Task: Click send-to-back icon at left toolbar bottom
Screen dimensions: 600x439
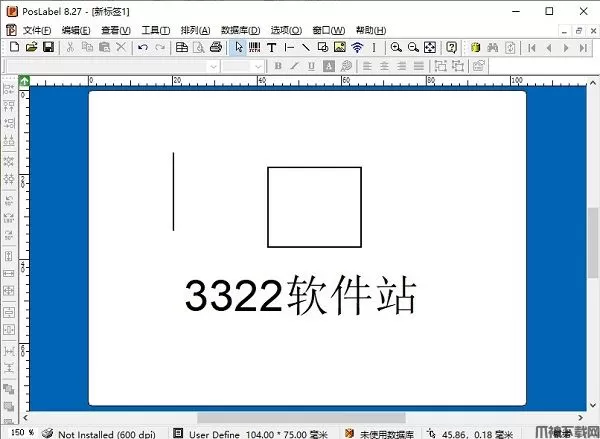Action: [x=9, y=406]
